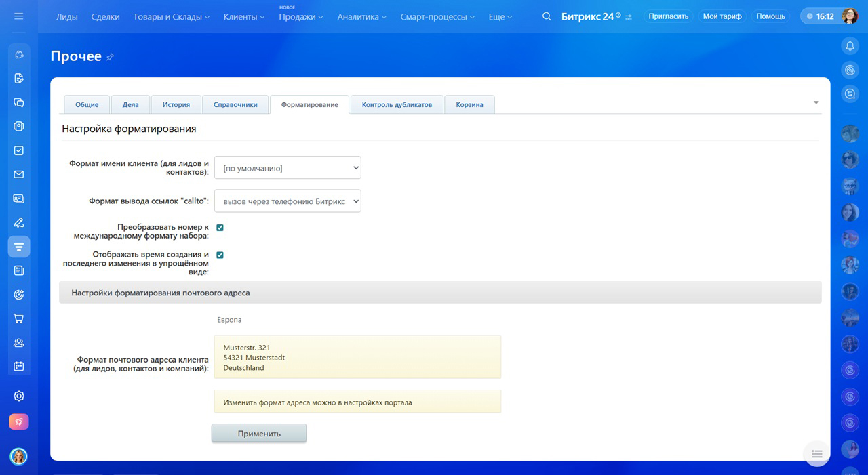Open the callto link format dropdown
This screenshot has height=475, width=868.
tap(288, 201)
